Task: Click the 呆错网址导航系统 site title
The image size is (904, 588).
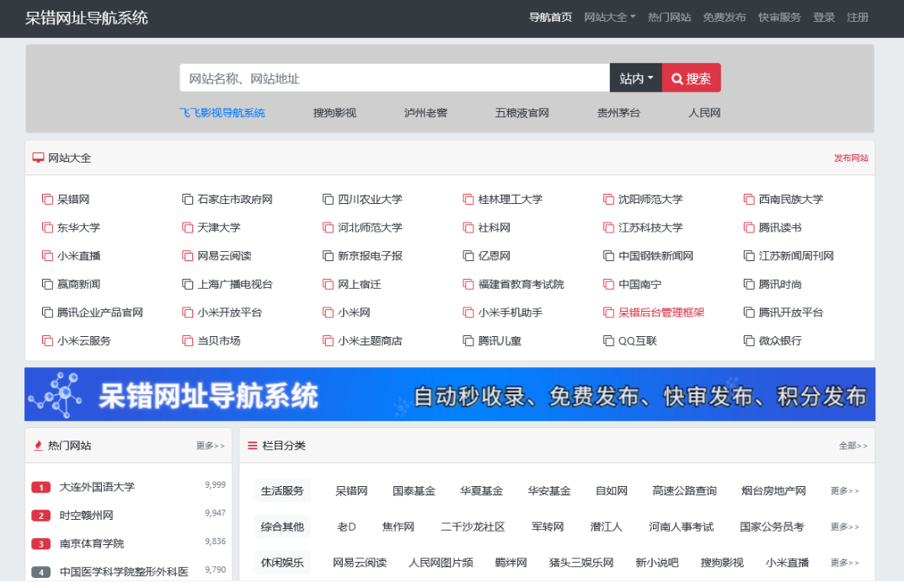Action: [87, 18]
